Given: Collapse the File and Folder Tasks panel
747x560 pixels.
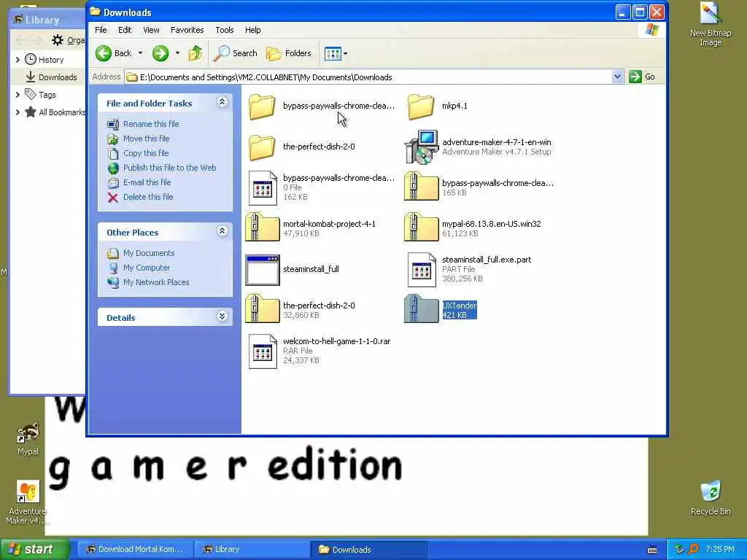Looking at the screenshot, I should pyautogui.click(x=222, y=102).
